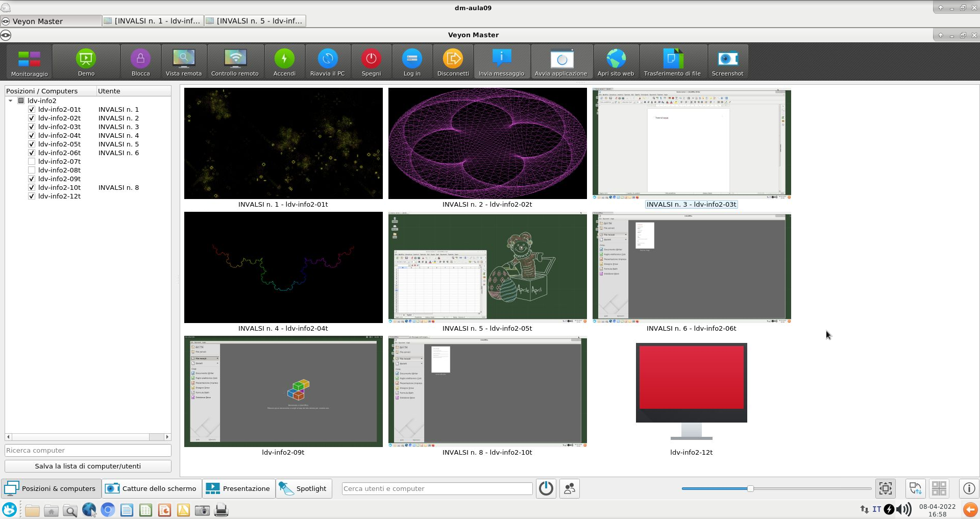The width and height of the screenshot is (980, 519).
Task: Click the tree's right scroll arrow
Action: coord(167,437)
